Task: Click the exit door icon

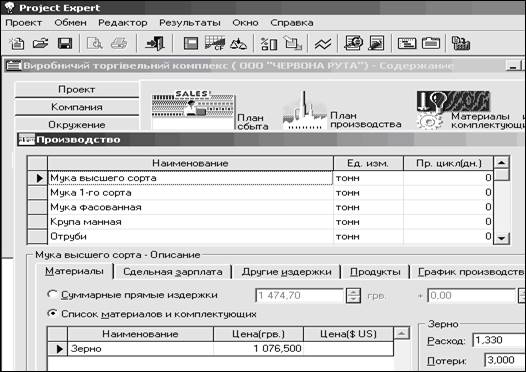Action: (x=155, y=44)
